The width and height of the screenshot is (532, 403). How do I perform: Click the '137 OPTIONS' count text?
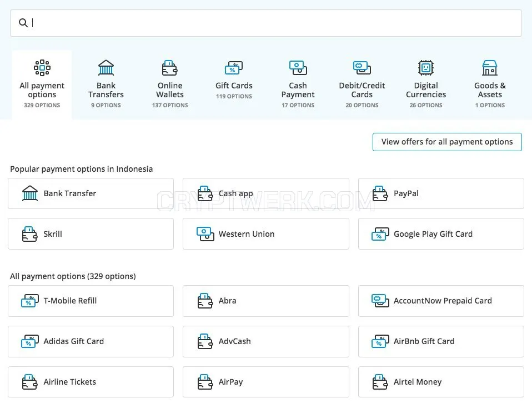[x=170, y=105]
